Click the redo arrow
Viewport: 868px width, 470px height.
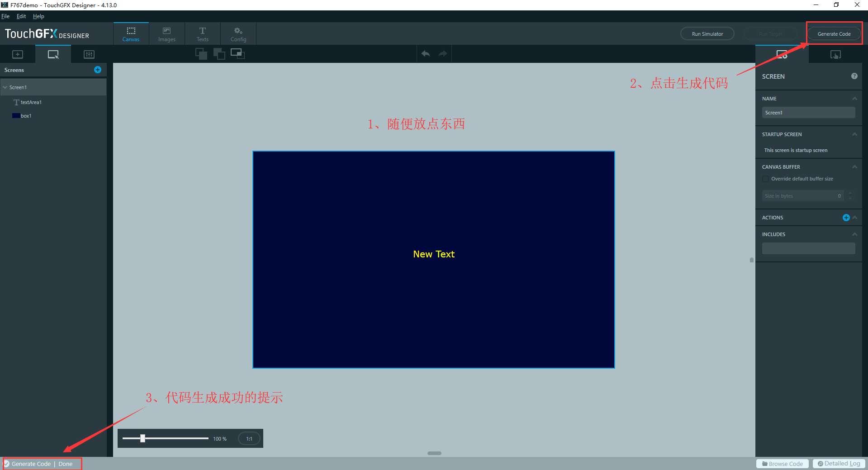coord(443,54)
